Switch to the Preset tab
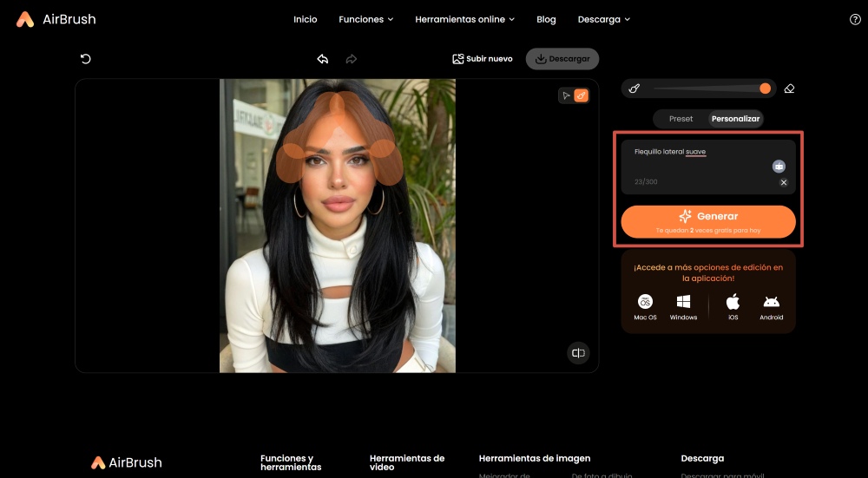Image resolution: width=868 pixels, height=478 pixels. (681, 118)
